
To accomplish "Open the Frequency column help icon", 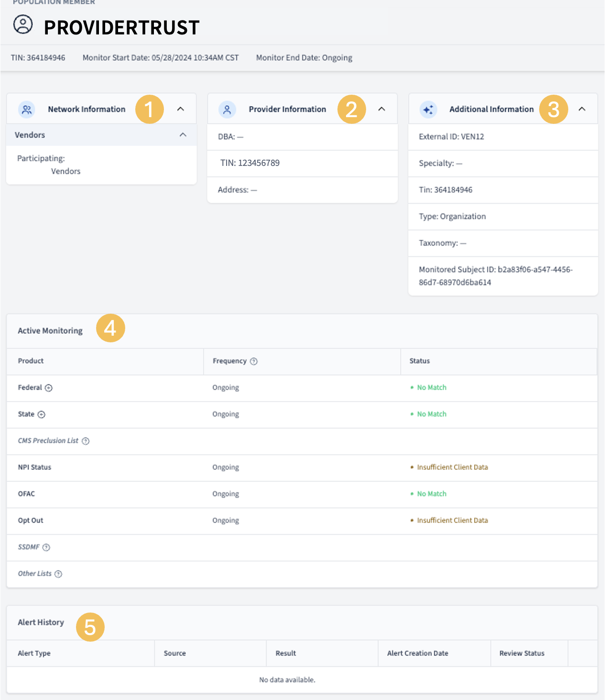I will tap(254, 361).
